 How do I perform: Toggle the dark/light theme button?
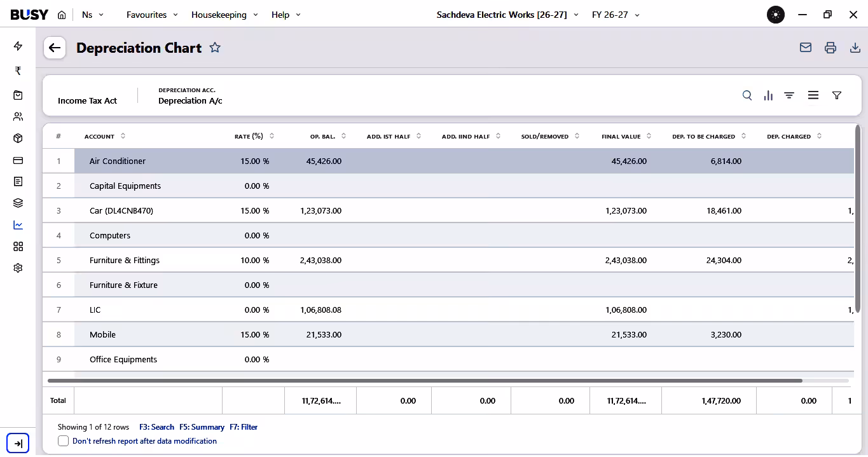point(776,15)
